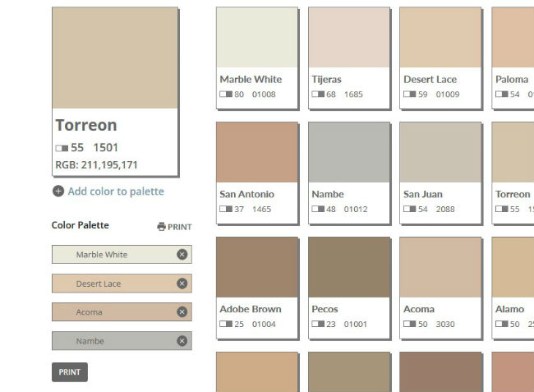The height and width of the screenshot is (392, 534).
Task: Click the printer icon next to Color Palette
Action: click(x=161, y=227)
